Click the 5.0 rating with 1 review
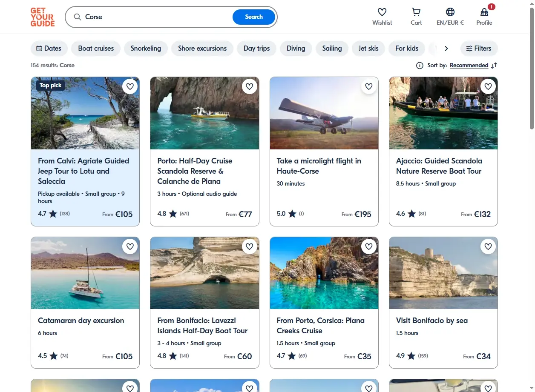The image size is (535, 392). (291, 214)
